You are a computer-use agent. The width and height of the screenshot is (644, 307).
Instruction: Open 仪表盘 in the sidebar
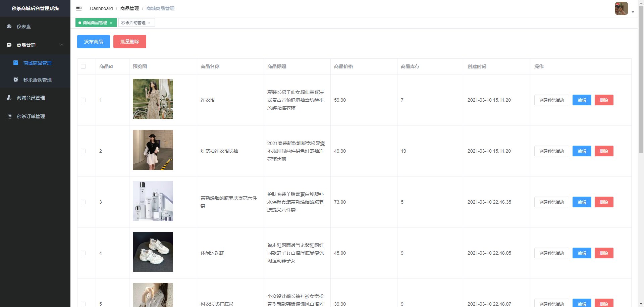(35, 26)
